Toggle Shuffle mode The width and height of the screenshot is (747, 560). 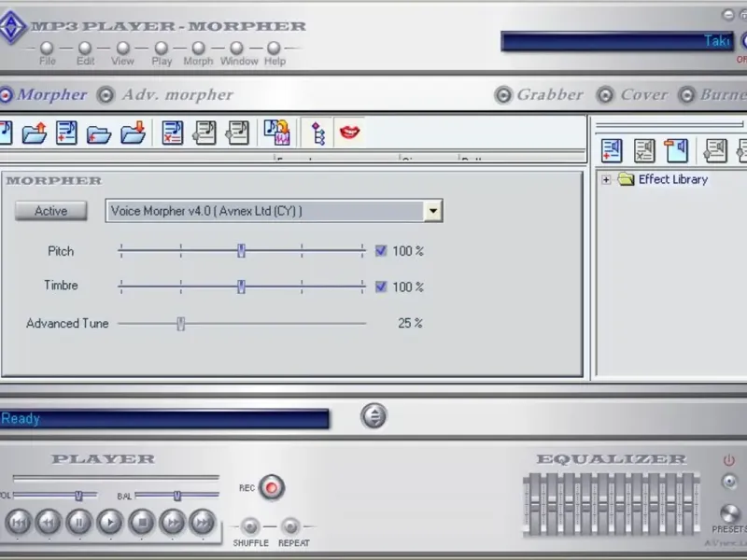pyautogui.click(x=249, y=526)
